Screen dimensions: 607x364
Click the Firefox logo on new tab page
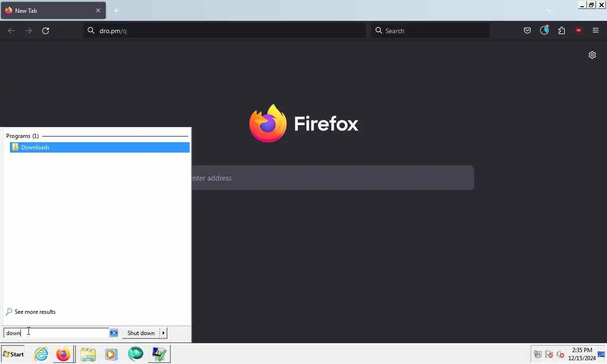pyautogui.click(x=268, y=123)
